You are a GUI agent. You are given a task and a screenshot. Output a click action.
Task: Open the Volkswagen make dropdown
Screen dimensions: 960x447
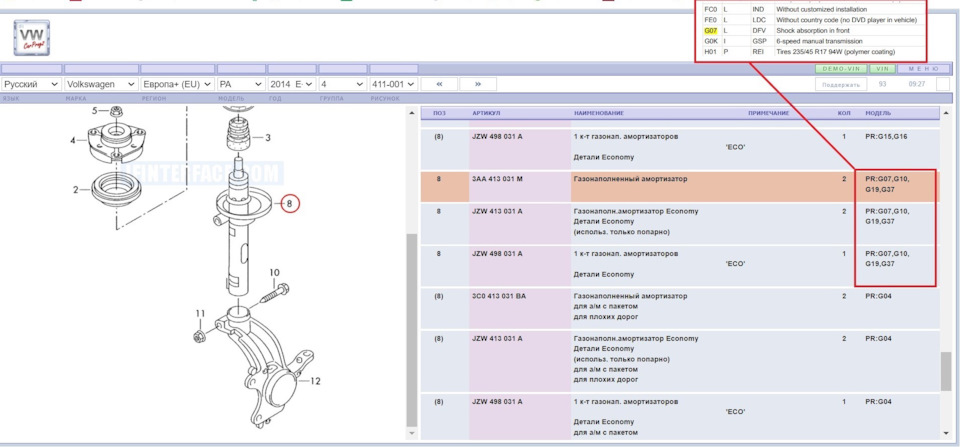pyautogui.click(x=101, y=85)
